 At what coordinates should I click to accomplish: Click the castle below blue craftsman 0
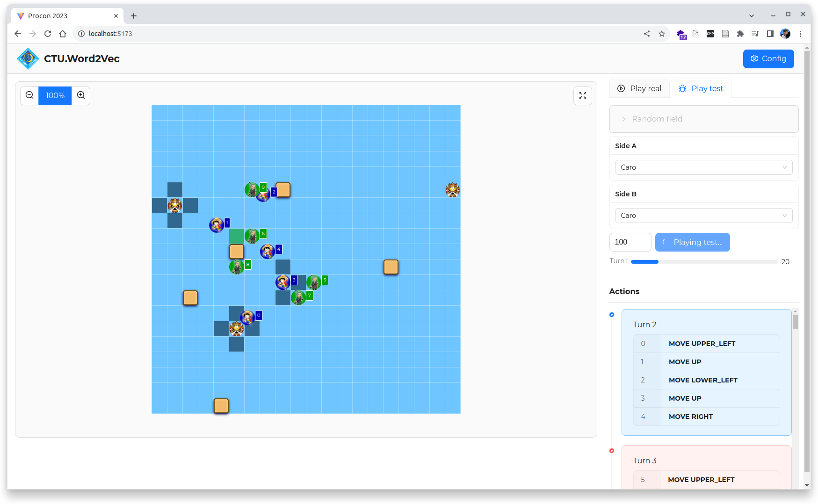click(237, 329)
